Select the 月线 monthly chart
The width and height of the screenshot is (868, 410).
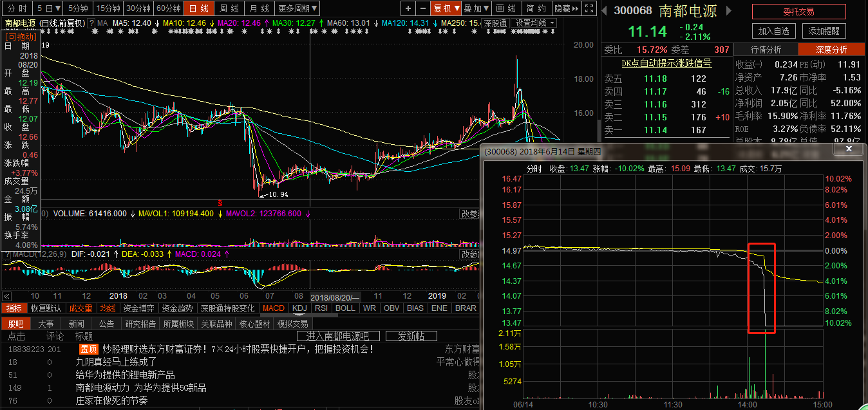pyautogui.click(x=260, y=8)
